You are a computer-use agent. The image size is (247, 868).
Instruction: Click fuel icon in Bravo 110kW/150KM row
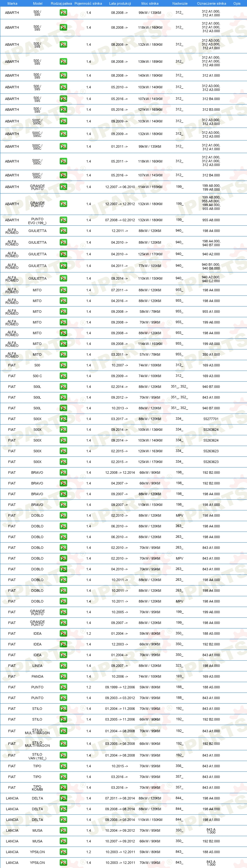pos(63,505)
